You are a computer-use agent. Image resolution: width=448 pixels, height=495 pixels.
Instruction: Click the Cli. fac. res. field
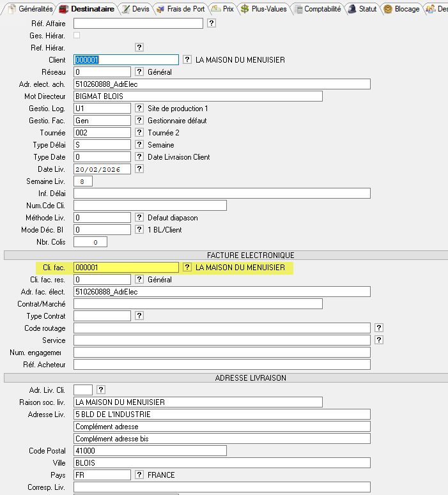[x=102, y=279]
